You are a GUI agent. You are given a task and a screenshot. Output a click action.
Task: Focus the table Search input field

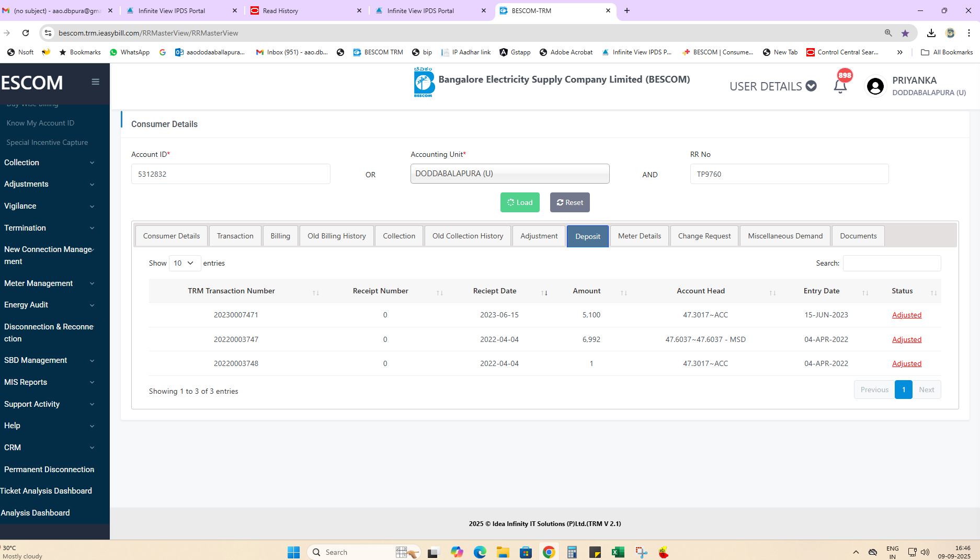pos(892,263)
